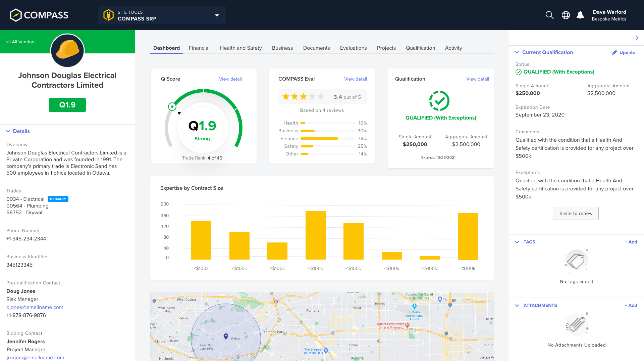644x361 pixels.
Task: Click business identifier 345123345
Action: pyautogui.click(x=19, y=265)
